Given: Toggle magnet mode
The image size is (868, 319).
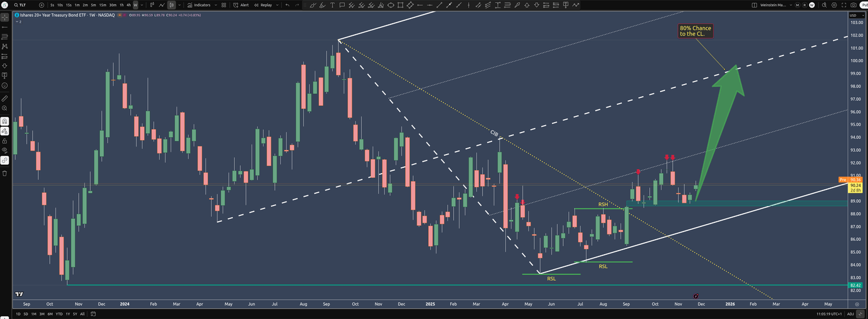Looking at the screenshot, I should tap(5, 121).
